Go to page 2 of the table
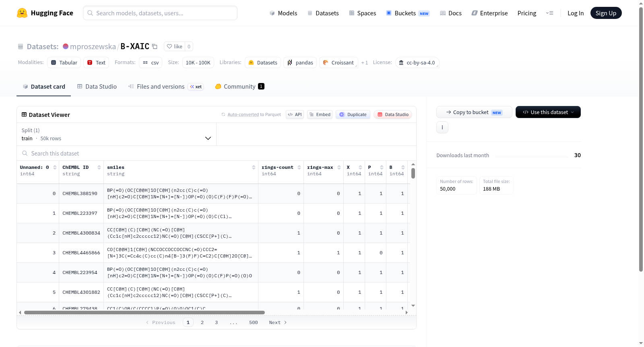 (x=202, y=322)
